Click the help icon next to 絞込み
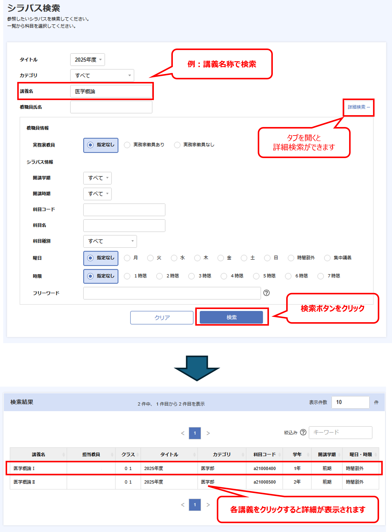 [303, 432]
